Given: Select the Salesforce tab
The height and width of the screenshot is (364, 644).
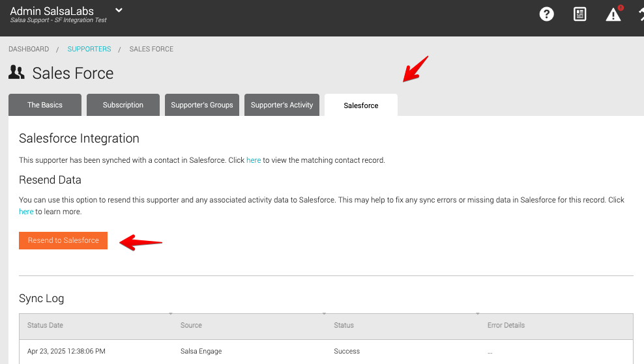Looking at the screenshot, I should click(x=361, y=105).
